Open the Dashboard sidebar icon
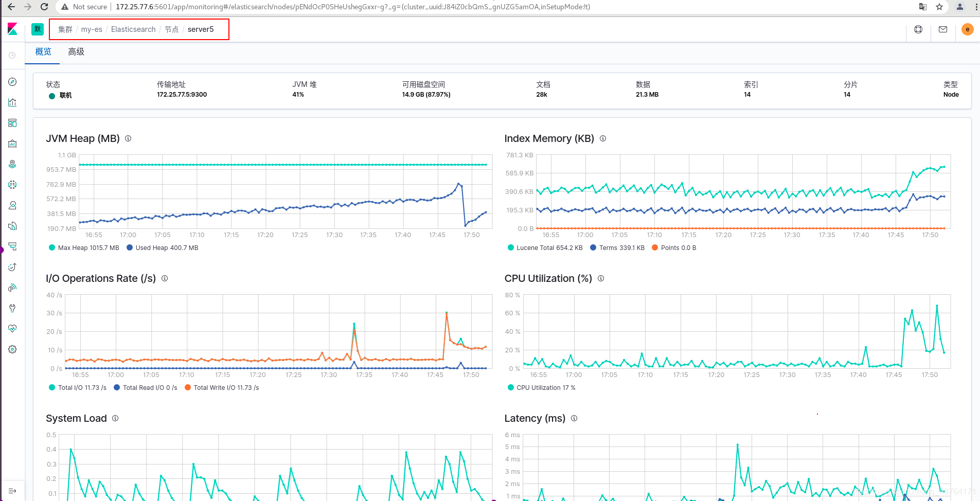 point(12,123)
